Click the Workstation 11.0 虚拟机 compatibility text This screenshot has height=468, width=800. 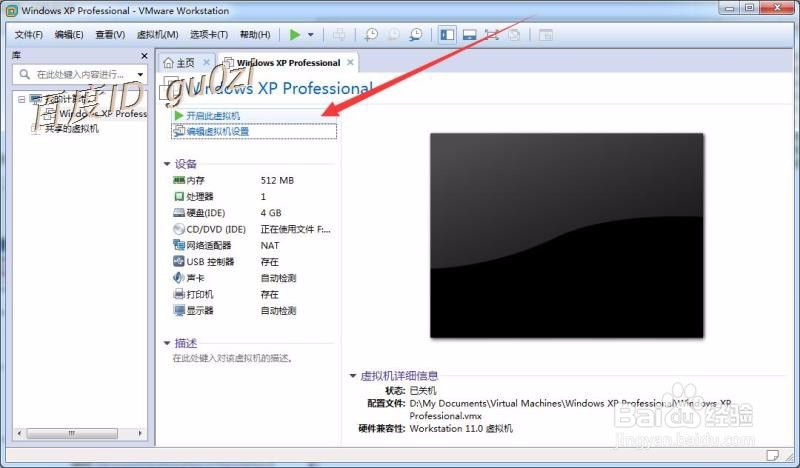(x=461, y=429)
